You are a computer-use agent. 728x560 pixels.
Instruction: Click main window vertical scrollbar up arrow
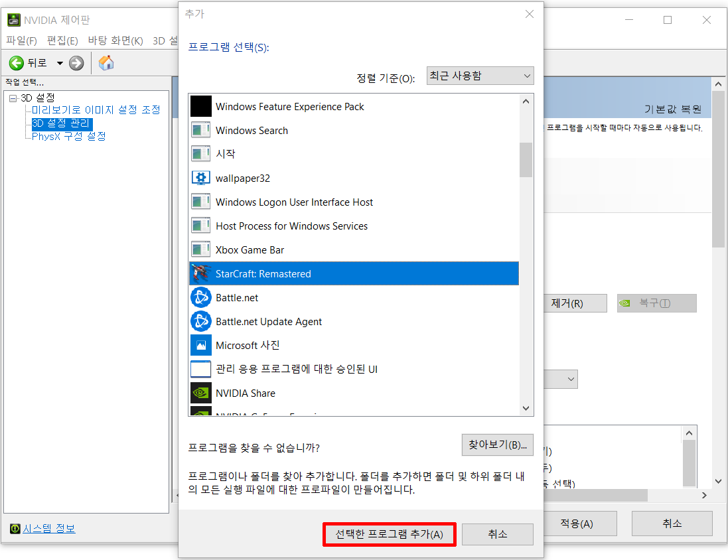[718, 84]
